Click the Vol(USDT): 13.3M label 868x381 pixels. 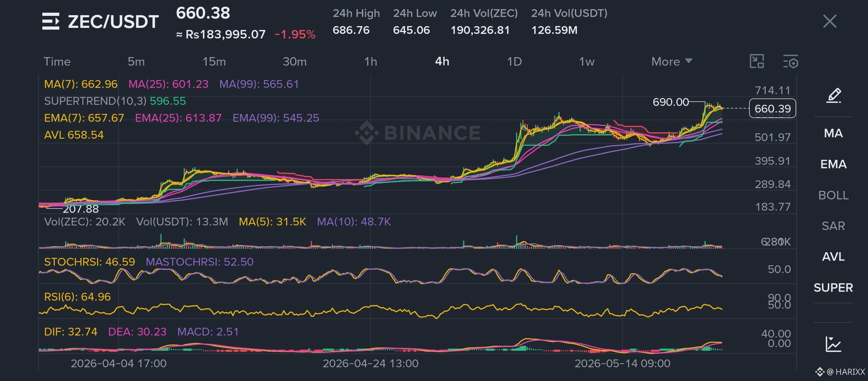(x=182, y=222)
